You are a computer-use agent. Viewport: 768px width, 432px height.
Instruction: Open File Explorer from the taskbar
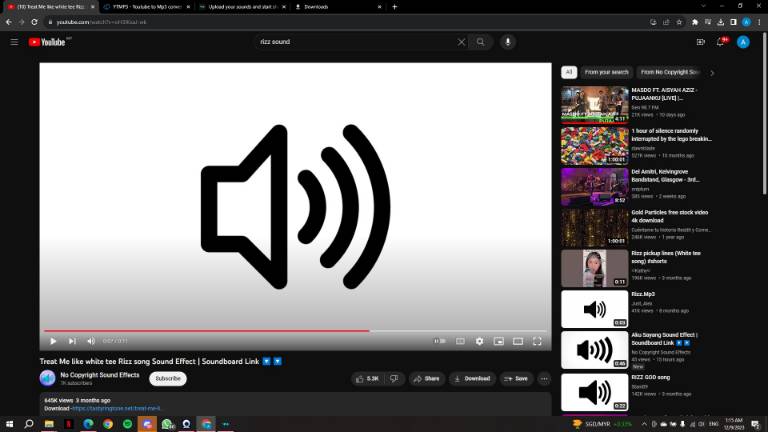pos(49,424)
